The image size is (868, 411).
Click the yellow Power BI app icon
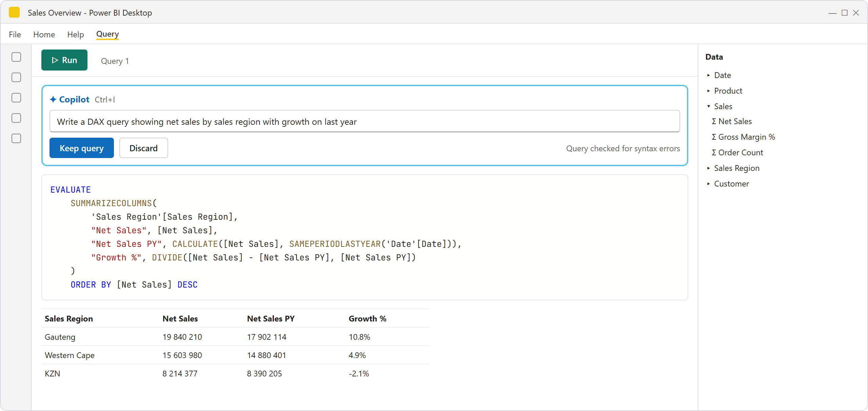(x=14, y=13)
